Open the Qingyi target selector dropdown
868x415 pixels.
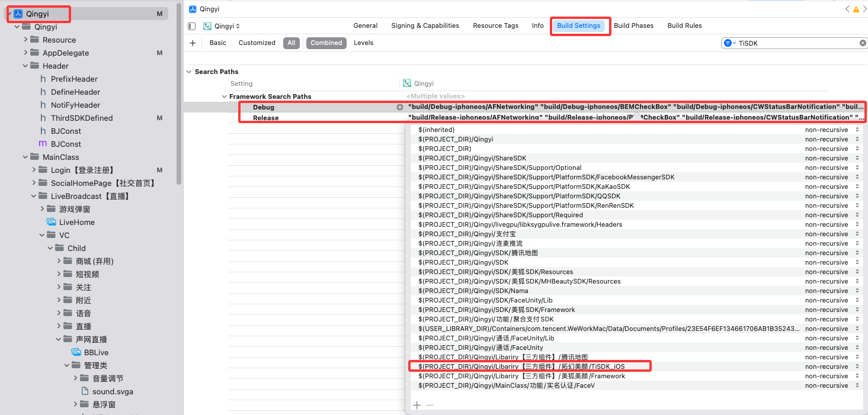click(222, 26)
